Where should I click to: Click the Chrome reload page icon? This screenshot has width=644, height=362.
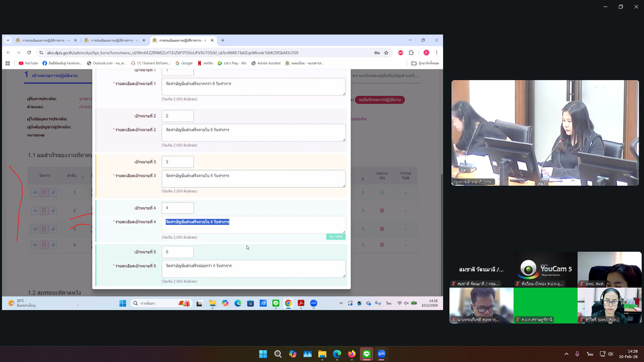pyautogui.click(x=29, y=53)
